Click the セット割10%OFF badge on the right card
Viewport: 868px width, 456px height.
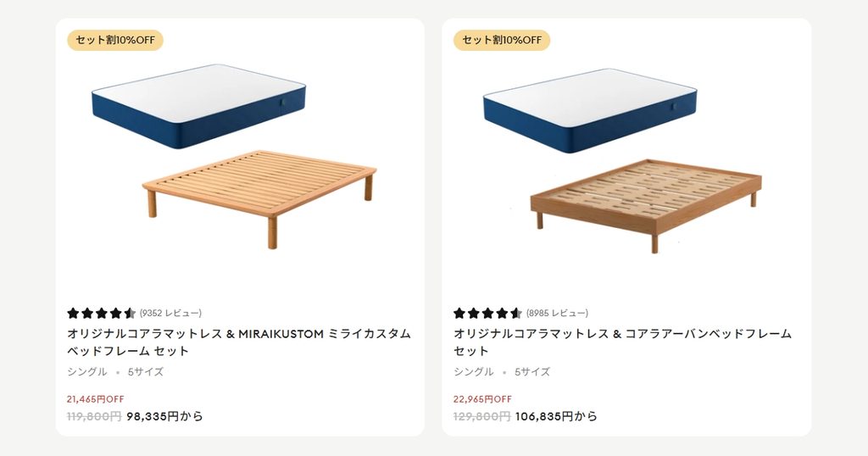(x=502, y=40)
